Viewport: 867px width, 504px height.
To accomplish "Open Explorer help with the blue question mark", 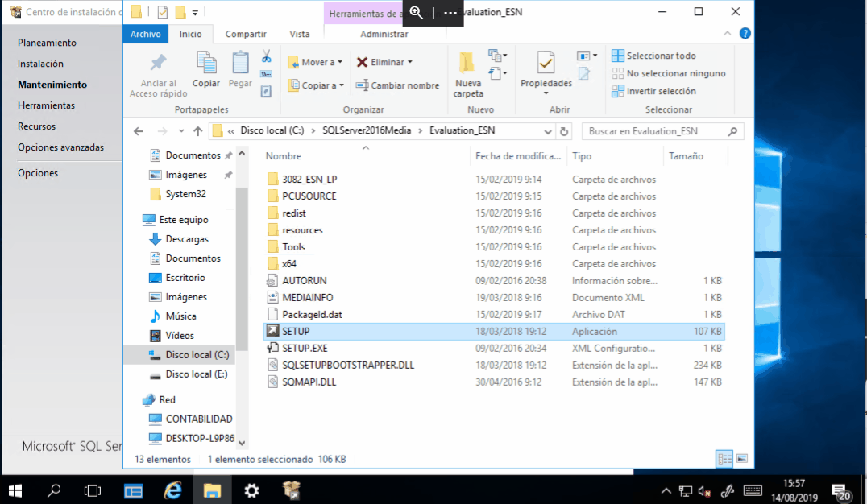I will pos(745,34).
